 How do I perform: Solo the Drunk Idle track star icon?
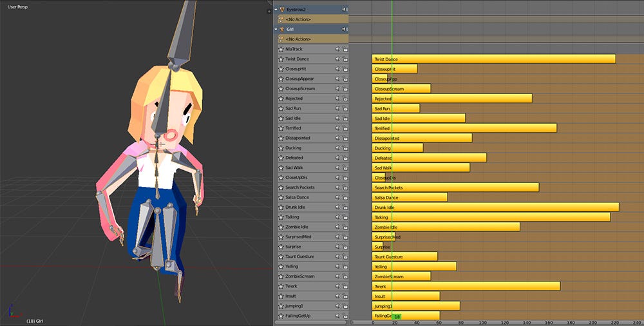point(281,207)
